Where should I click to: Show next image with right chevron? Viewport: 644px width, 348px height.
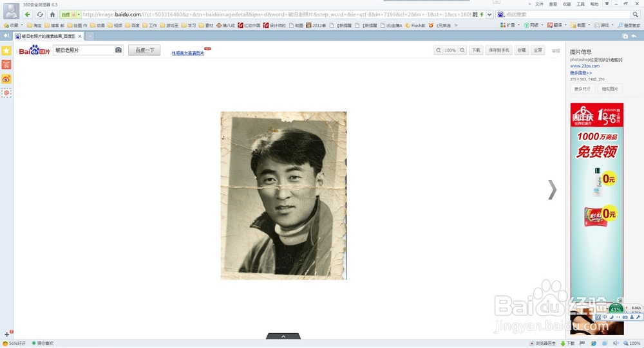(553, 190)
